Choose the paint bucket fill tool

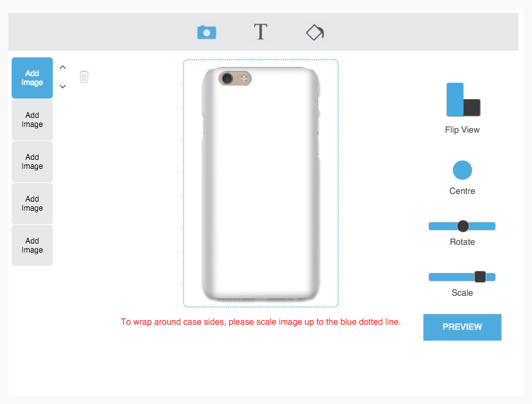[x=315, y=32]
